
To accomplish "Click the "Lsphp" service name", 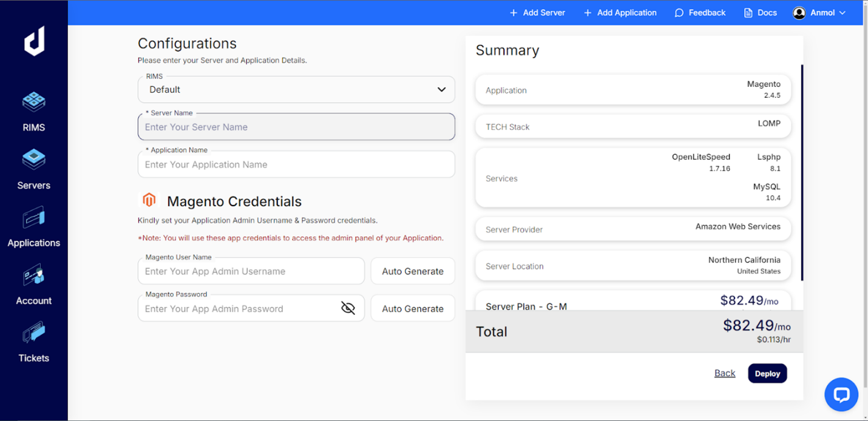I will (769, 157).
